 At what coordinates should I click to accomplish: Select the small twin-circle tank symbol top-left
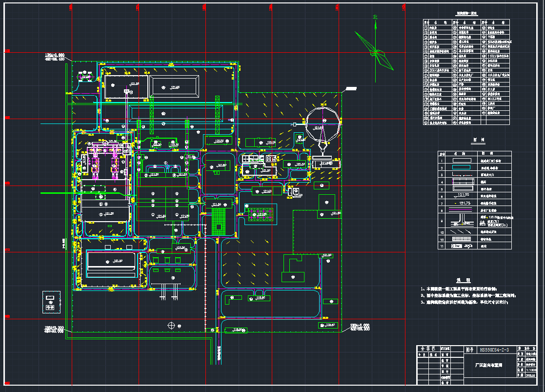86,77
